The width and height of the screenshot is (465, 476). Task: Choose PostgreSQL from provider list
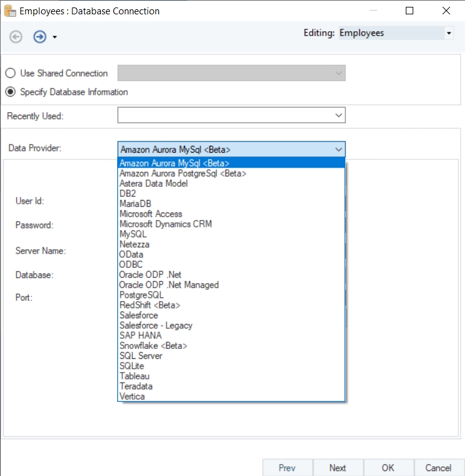coord(141,295)
